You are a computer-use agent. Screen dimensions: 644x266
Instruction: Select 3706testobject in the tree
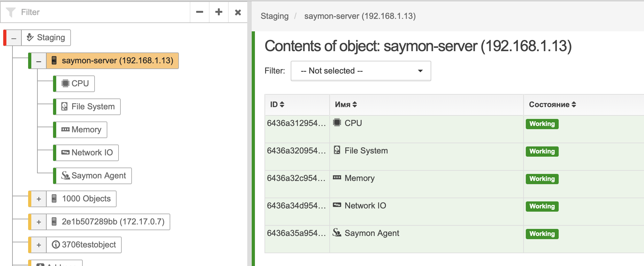[x=84, y=245]
